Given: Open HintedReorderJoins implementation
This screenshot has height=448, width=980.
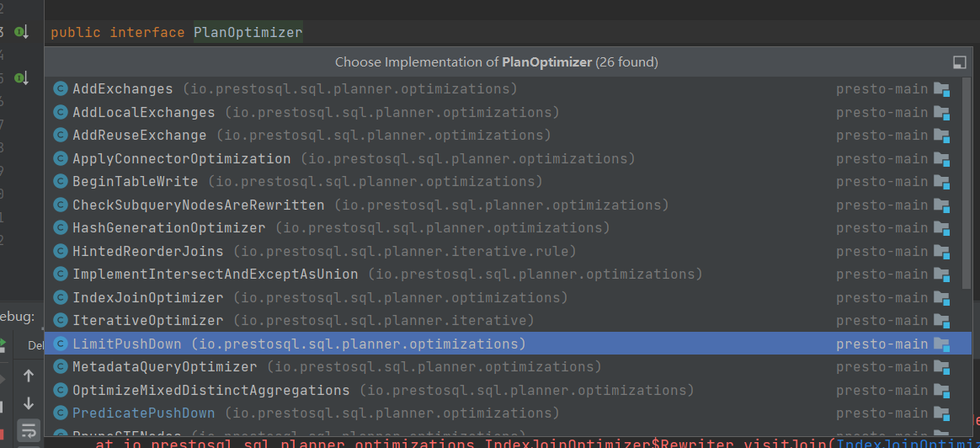Looking at the screenshot, I should [147, 252].
